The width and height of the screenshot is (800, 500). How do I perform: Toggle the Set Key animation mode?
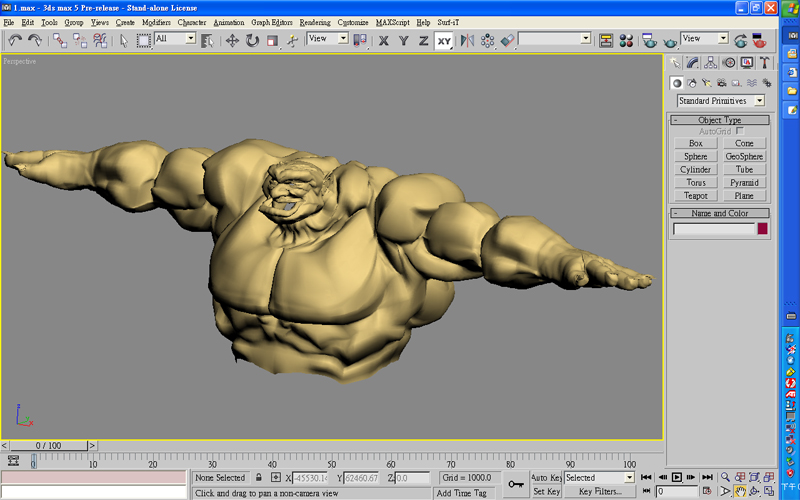[x=546, y=491]
